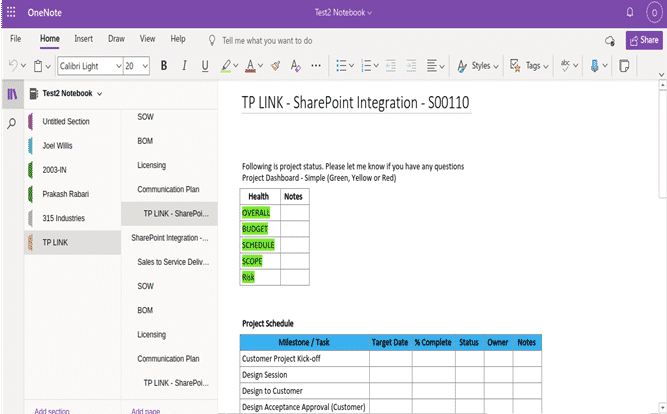Open the Insert tab
The height and width of the screenshot is (414, 667).
(83, 39)
